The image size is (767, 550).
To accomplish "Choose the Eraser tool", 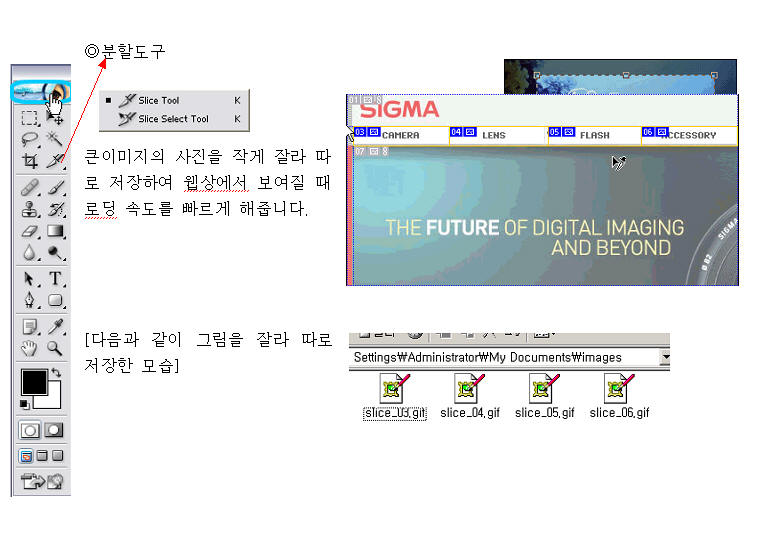I will coord(30,232).
